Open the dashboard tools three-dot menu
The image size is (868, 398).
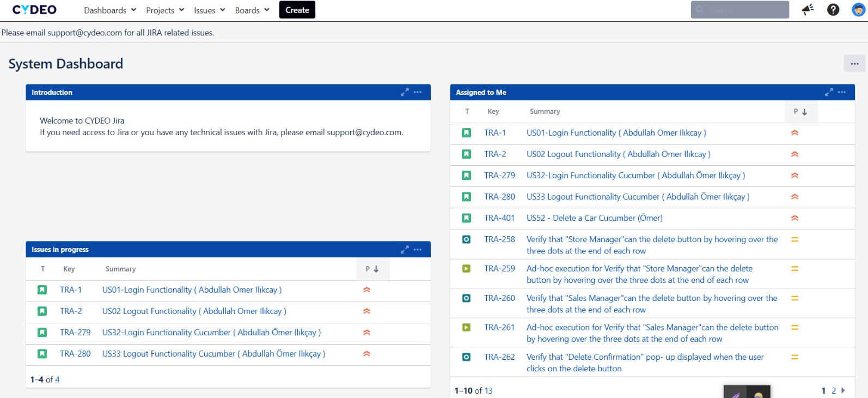click(854, 63)
